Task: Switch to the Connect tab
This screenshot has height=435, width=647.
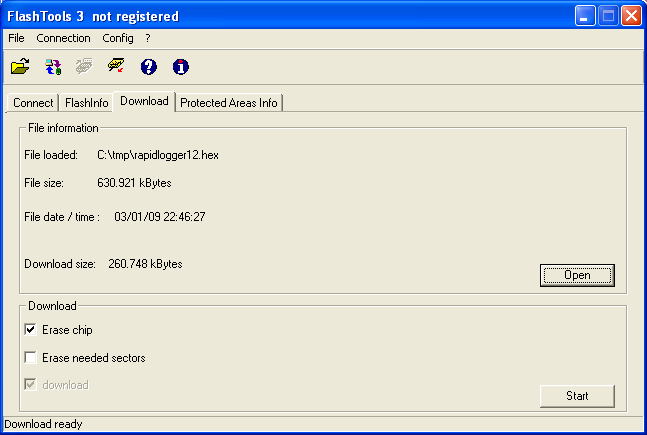Action: point(33,103)
